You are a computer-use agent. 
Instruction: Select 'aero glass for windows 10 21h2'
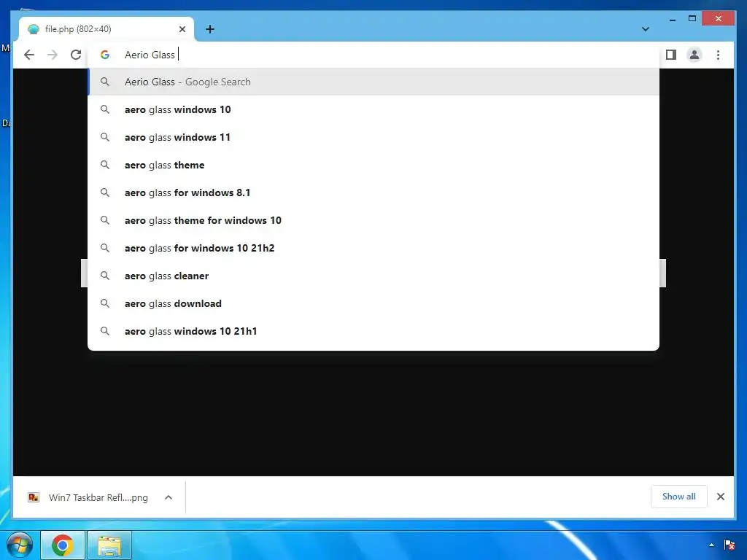point(373,248)
